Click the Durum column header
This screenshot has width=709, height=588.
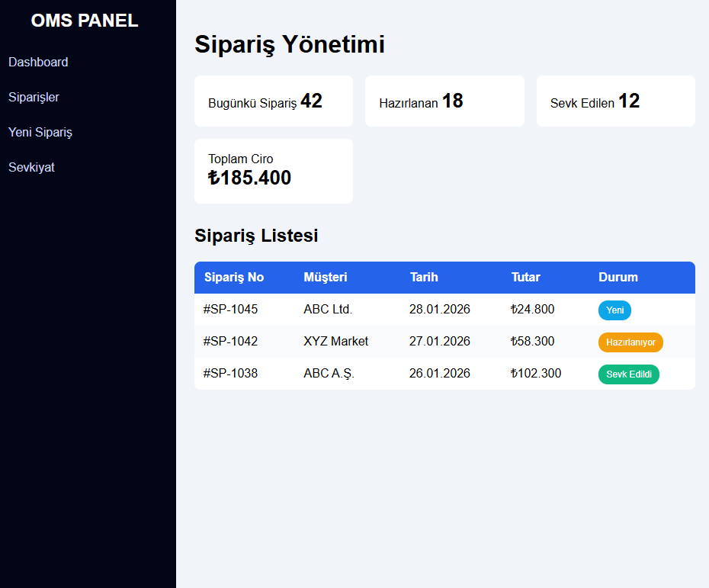coord(618,277)
